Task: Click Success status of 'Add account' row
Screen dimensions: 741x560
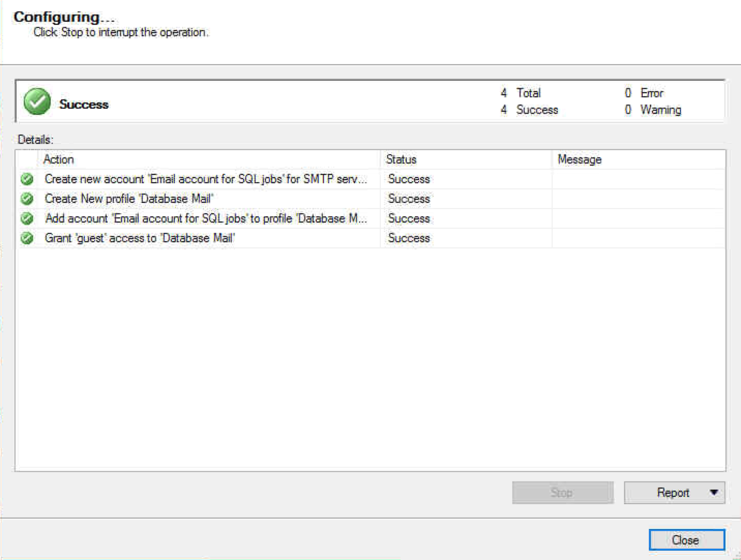Action: 409,218
